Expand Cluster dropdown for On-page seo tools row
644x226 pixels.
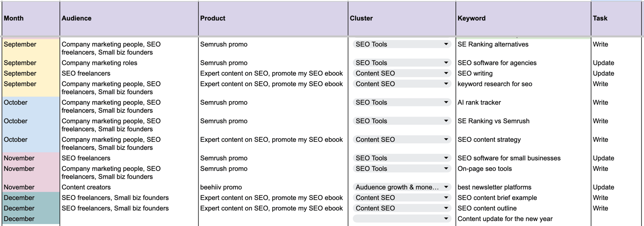click(446, 169)
